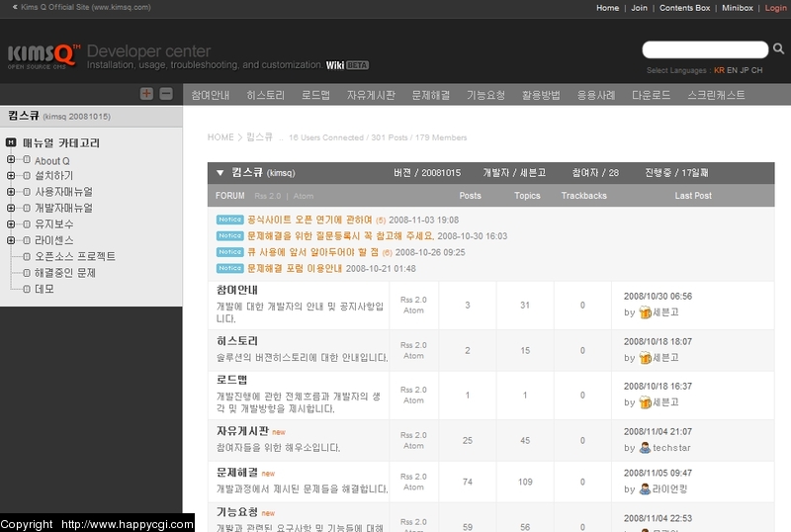791x532 pixels.
Task: Click 세븐고 avatar icon in 히스토리 row
Action: click(646, 358)
